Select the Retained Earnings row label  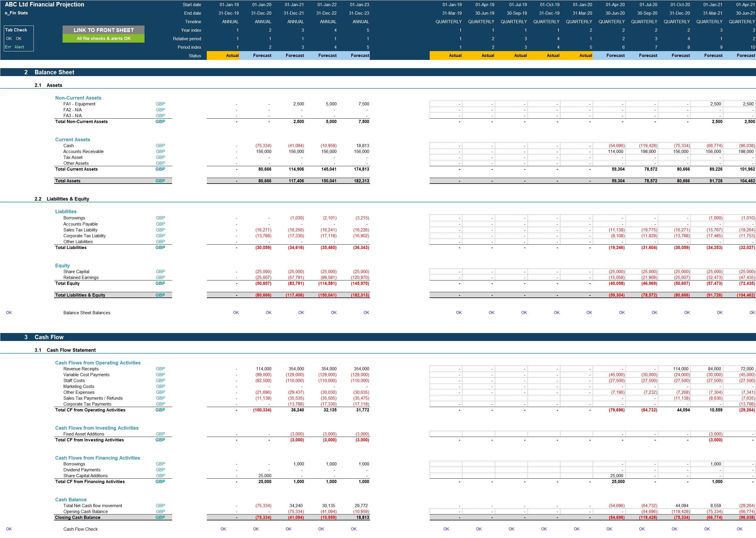click(x=81, y=278)
